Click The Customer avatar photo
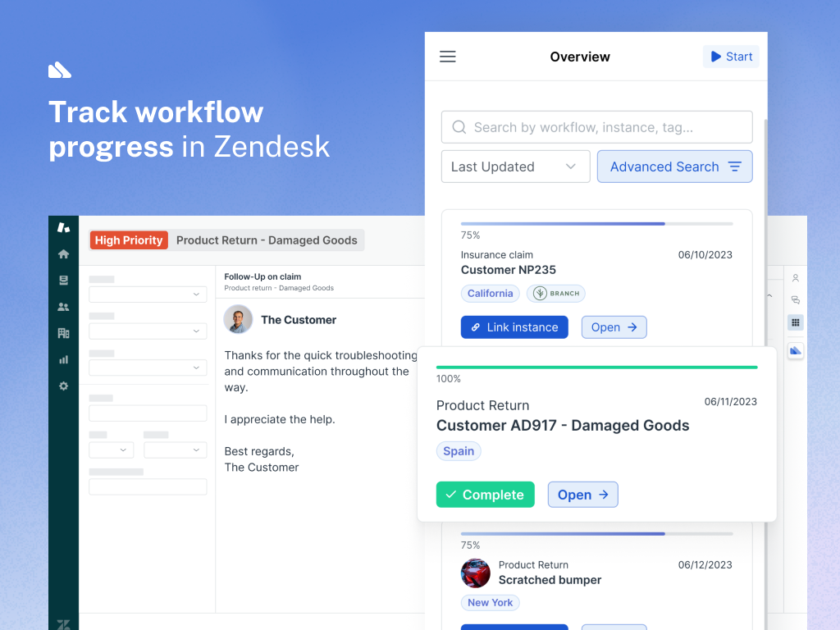The image size is (840, 630). (238, 319)
